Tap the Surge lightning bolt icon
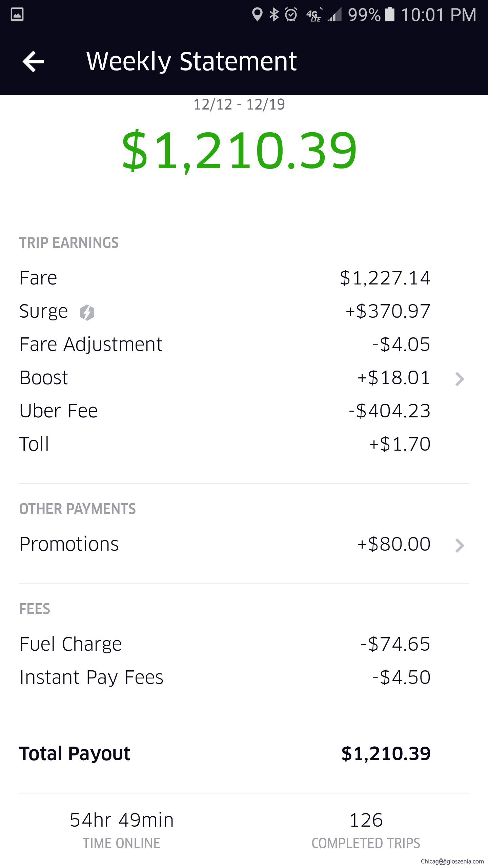The width and height of the screenshot is (488, 868). tap(87, 312)
